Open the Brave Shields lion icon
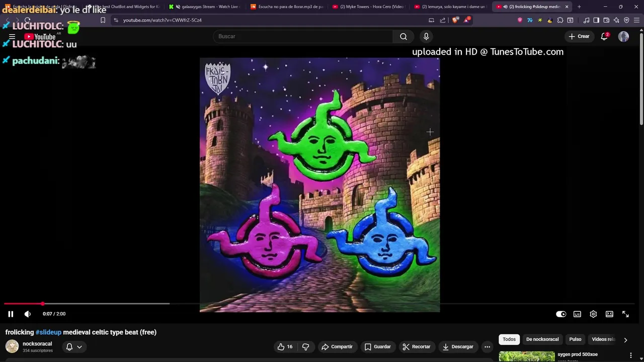Viewport: 644px width, 362px height. [x=455, y=20]
